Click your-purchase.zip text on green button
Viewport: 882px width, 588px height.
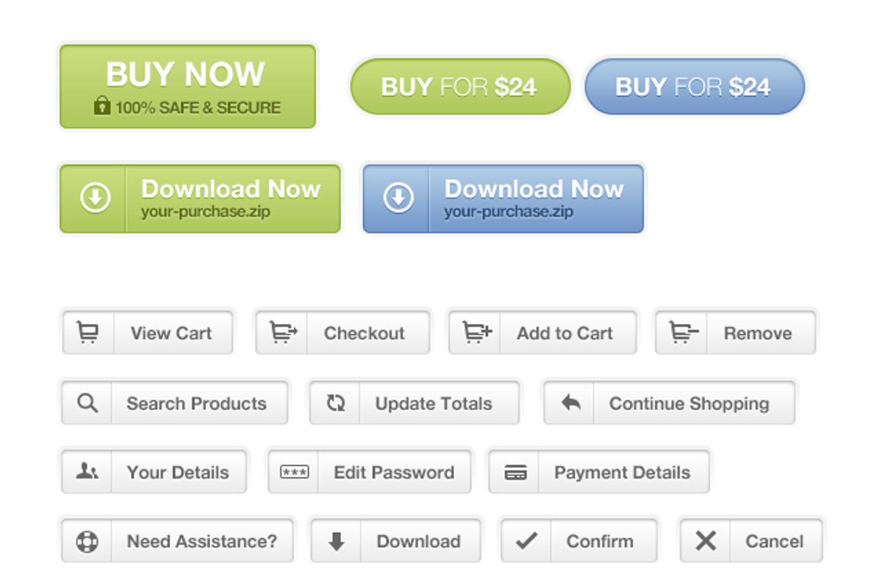[205, 212]
